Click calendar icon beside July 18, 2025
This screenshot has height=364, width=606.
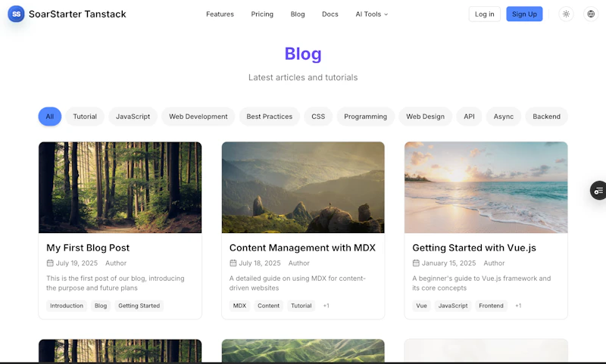click(x=233, y=263)
